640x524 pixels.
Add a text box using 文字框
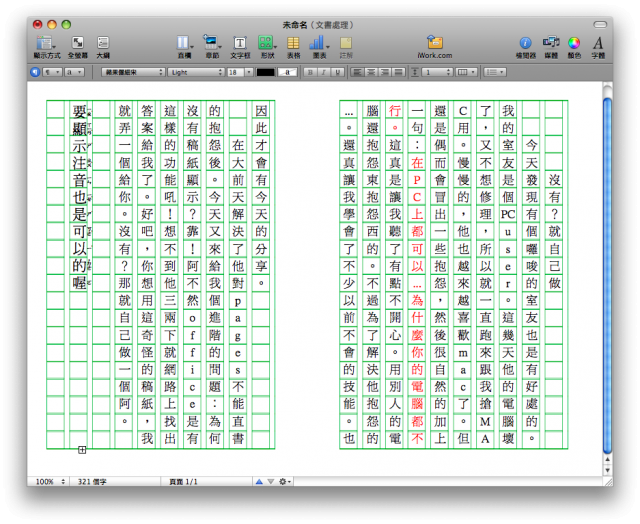tap(240, 47)
